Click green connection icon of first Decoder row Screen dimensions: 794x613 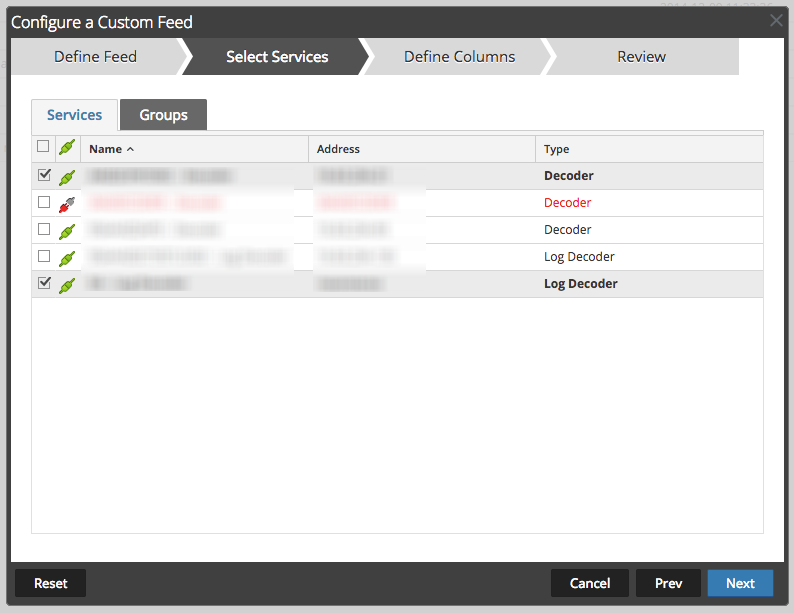(67, 177)
